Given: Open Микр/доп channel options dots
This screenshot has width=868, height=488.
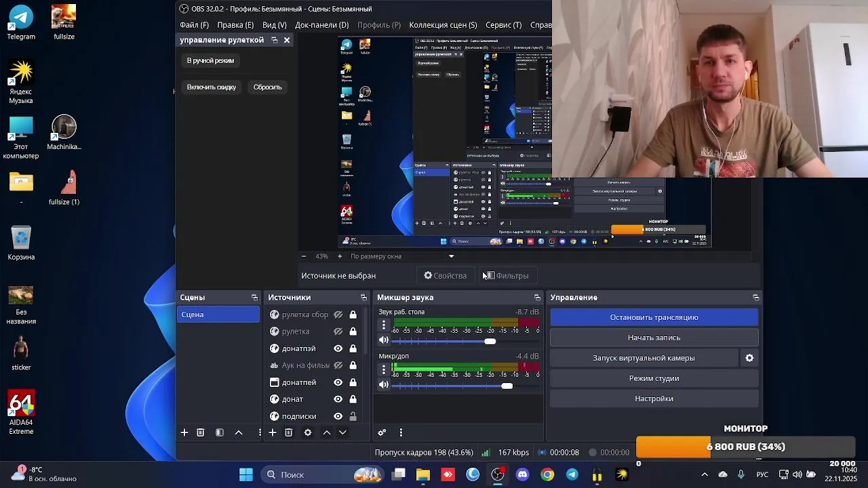Looking at the screenshot, I should [384, 369].
